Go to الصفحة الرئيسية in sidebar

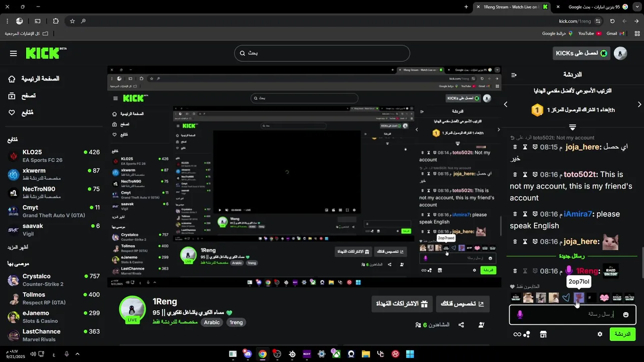[34, 79]
